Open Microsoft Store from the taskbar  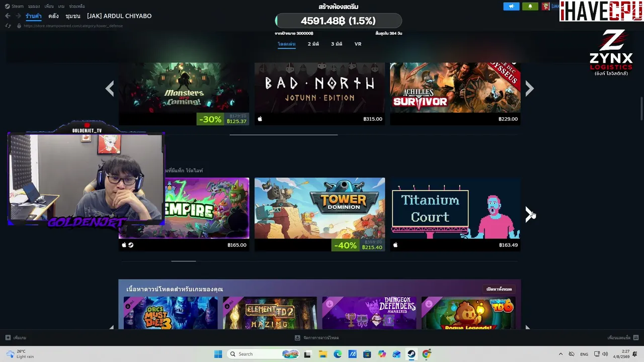[x=367, y=354]
